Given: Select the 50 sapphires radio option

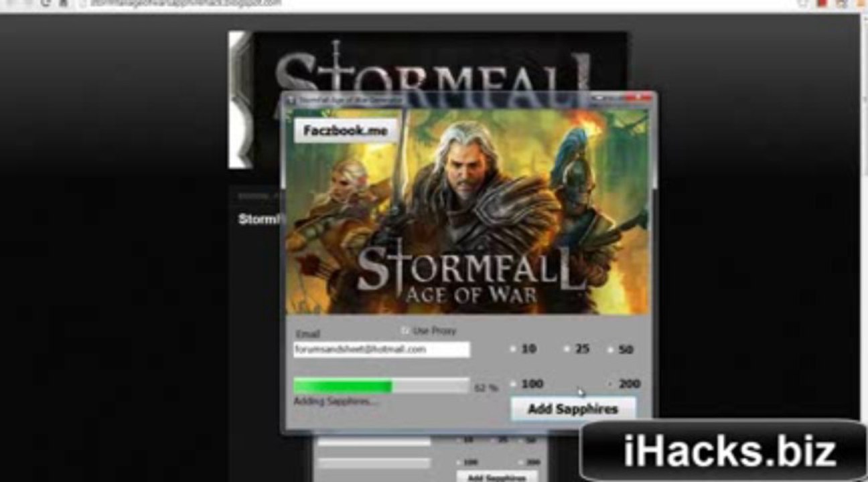Looking at the screenshot, I should click(610, 349).
